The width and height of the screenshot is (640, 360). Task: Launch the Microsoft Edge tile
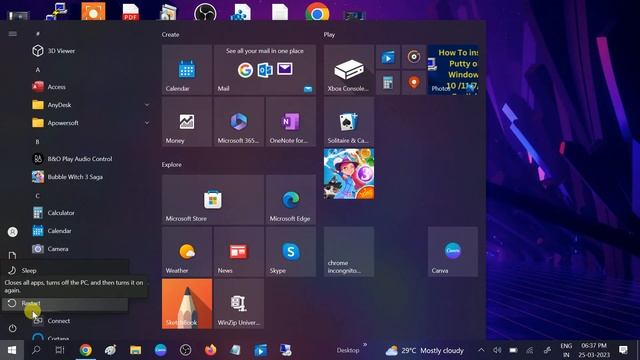(x=291, y=200)
